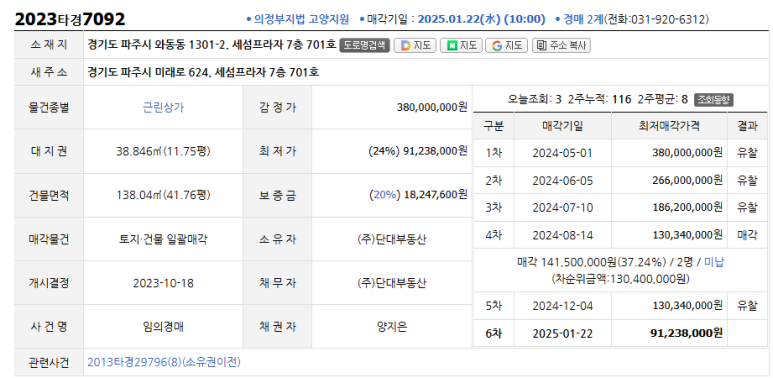The height and width of the screenshot is (378, 773).
Task: Click debtor (주)단대부동산 in 채무자 row
Action: pos(392,283)
